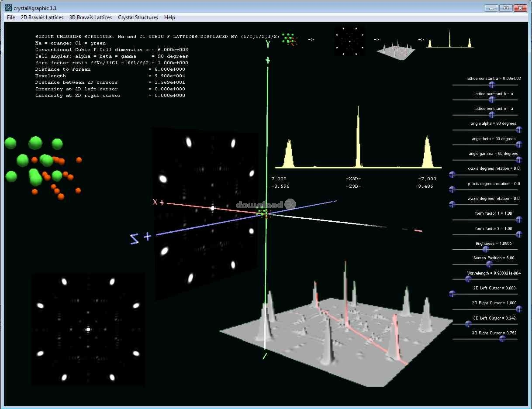This screenshot has height=409, width=532.
Task: Click the lattice constant c slider knob
Action: pyautogui.click(x=492, y=115)
